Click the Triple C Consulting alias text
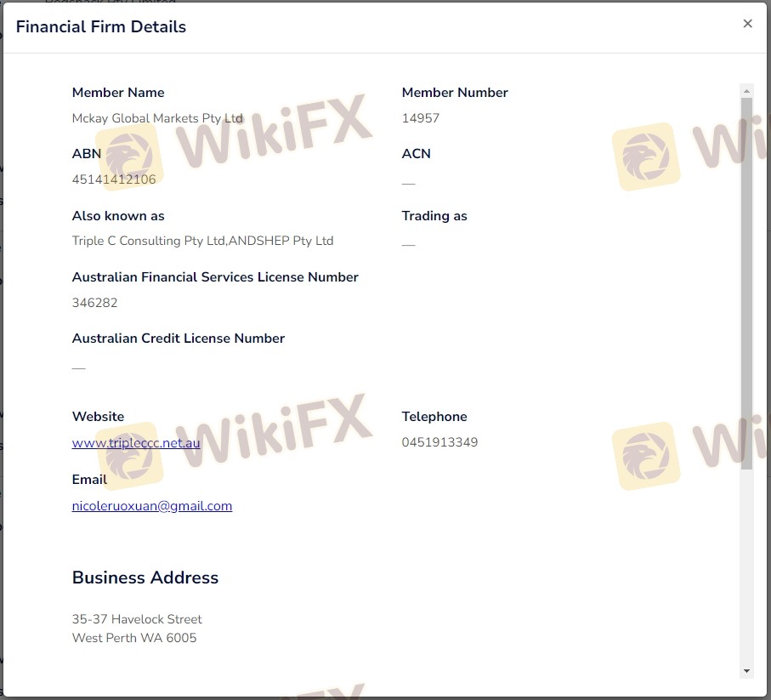Viewport: 771px width, 700px height. click(x=202, y=241)
